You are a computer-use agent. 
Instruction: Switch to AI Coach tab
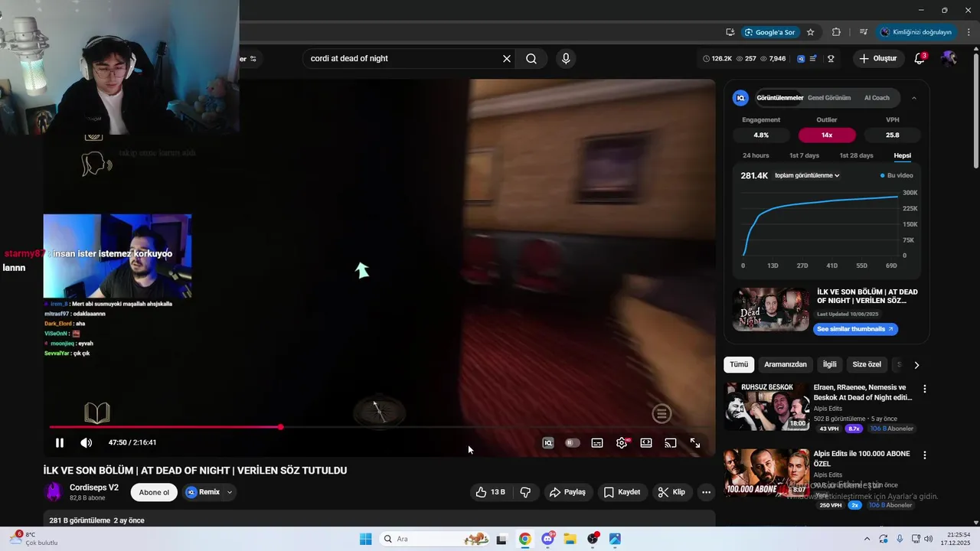coord(877,98)
